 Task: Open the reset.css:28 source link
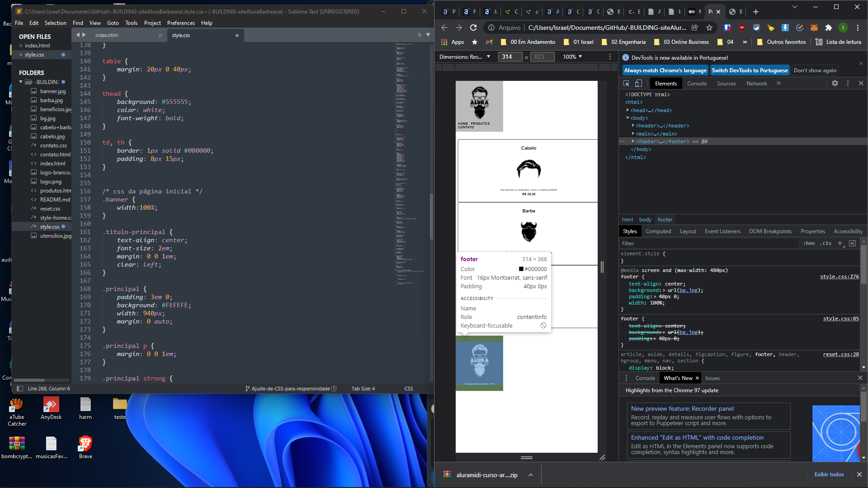point(841,355)
